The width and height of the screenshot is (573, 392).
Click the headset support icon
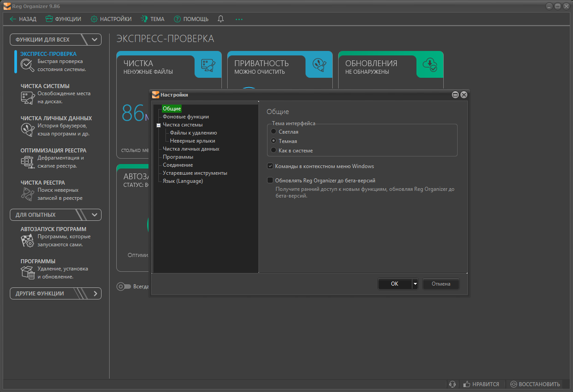[x=452, y=384]
